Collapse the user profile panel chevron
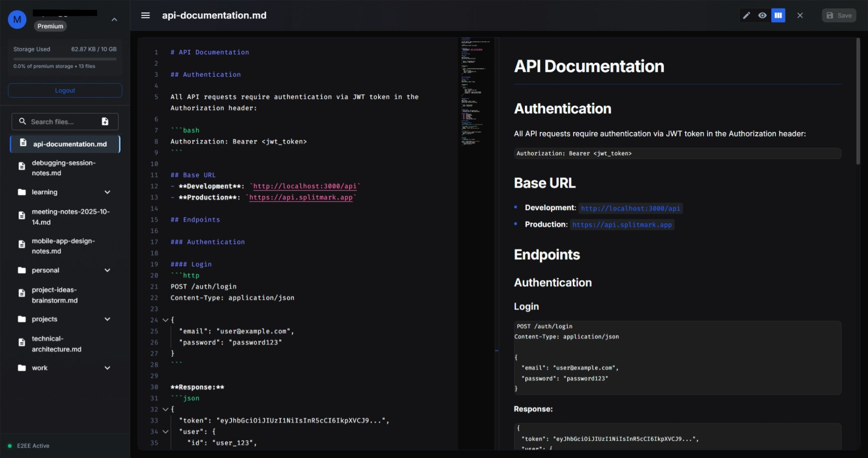The height and width of the screenshot is (458, 868). click(x=114, y=20)
